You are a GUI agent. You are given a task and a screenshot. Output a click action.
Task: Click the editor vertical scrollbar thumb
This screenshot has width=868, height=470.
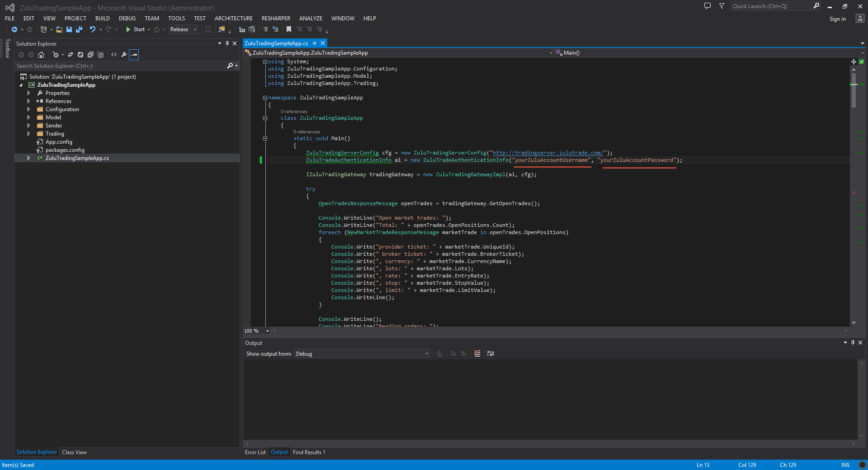point(854,89)
